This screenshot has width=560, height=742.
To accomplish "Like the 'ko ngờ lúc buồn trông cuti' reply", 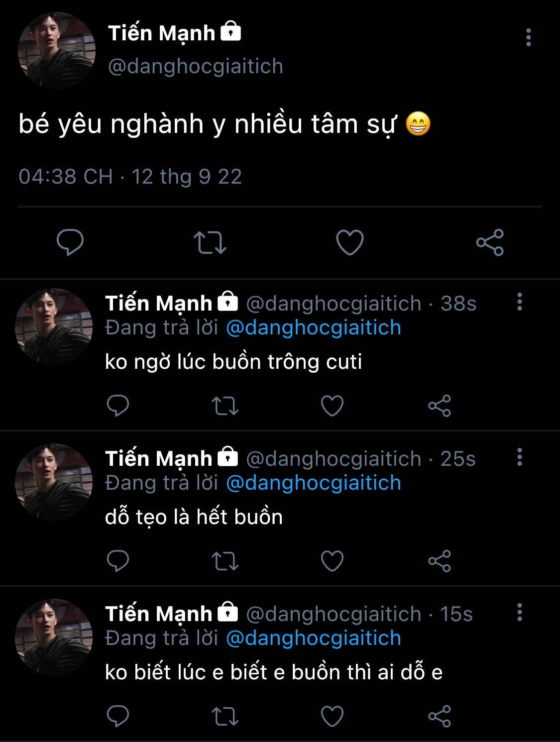I will pos(332,406).
